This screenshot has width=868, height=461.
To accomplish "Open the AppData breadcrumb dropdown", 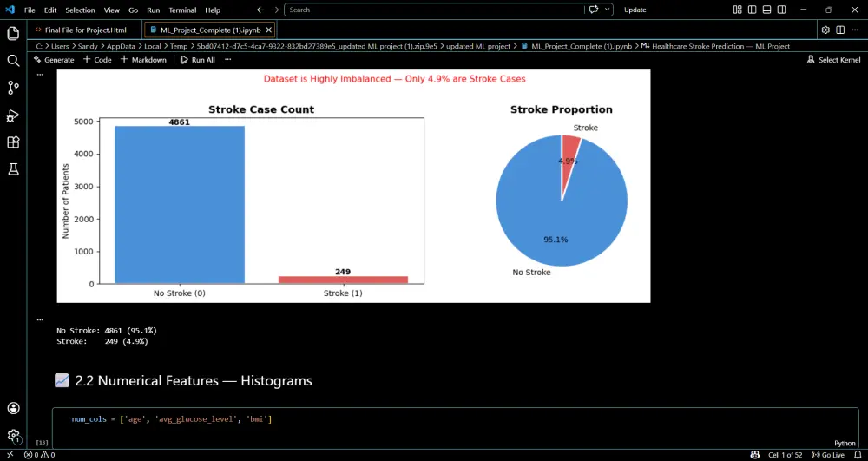I will pyautogui.click(x=121, y=47).
